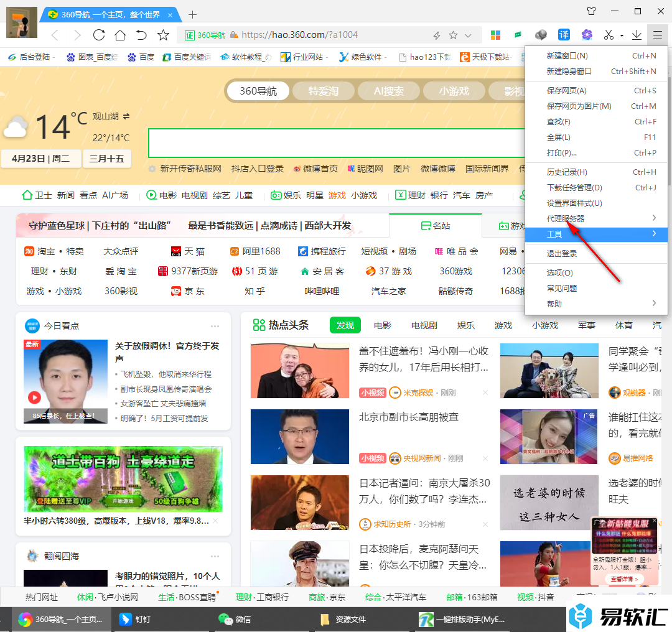Viewport: 672px width, 632px height.
Task: Bookmark page with address bar star
Action: [x=453, y=35]
